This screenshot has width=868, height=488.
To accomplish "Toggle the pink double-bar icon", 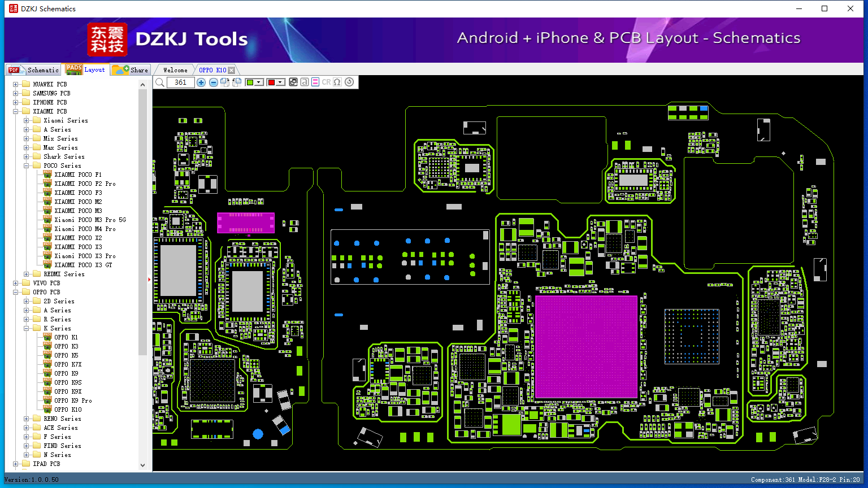I will (x=315, y=82).
